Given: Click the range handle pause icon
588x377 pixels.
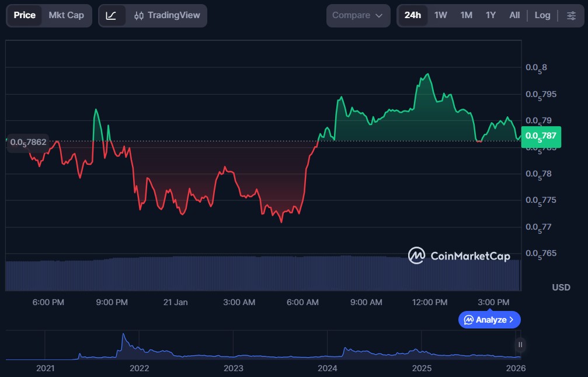Looking at the screenshot, I should [520, 345].
